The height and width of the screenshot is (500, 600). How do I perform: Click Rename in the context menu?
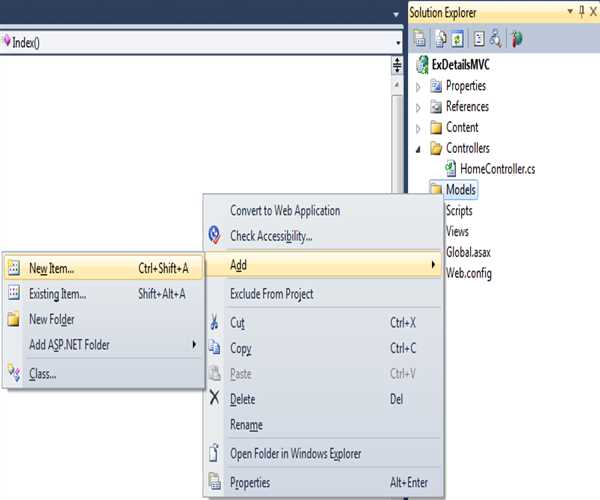[246, 425]
